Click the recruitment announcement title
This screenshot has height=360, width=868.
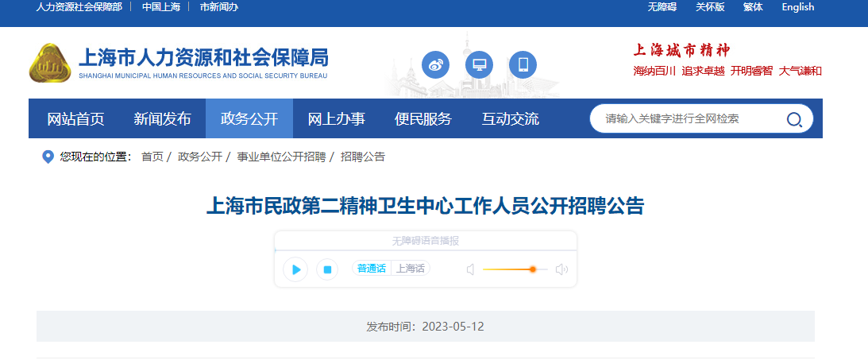coord(425,206)
